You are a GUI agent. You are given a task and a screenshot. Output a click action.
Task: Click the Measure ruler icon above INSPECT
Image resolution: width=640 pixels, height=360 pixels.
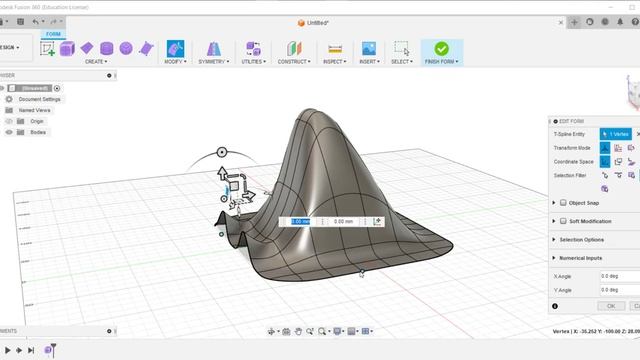coord(335,49)
